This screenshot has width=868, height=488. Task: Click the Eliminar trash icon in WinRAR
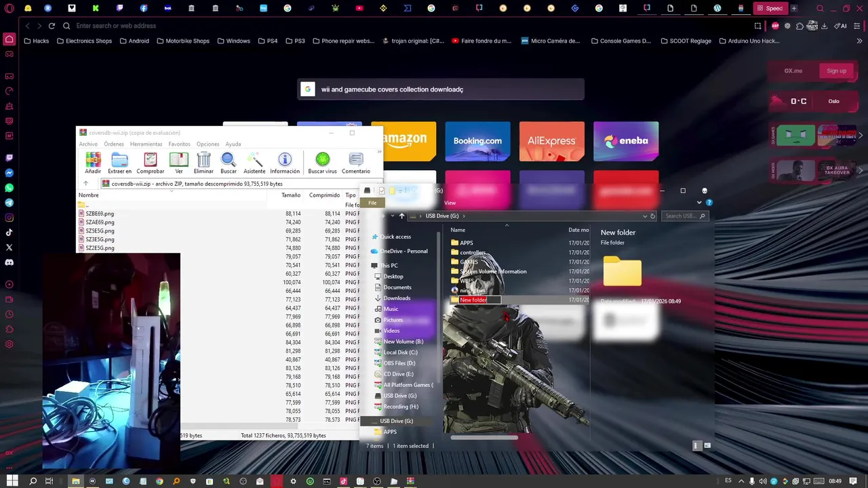click(203, 163)
